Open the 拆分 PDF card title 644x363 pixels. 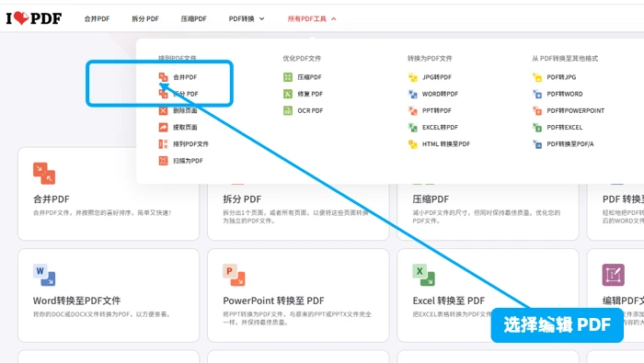pos(242,199)
